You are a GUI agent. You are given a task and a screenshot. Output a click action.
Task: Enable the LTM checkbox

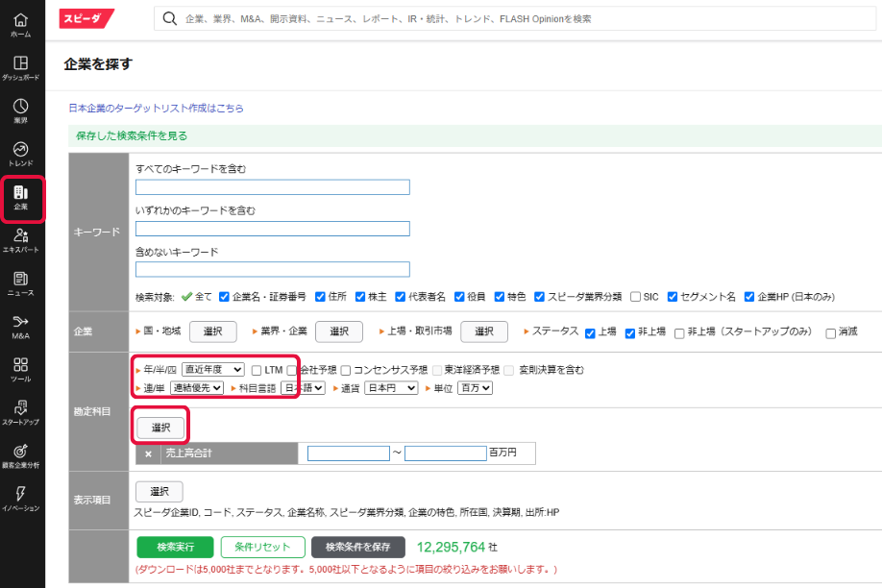257,368
